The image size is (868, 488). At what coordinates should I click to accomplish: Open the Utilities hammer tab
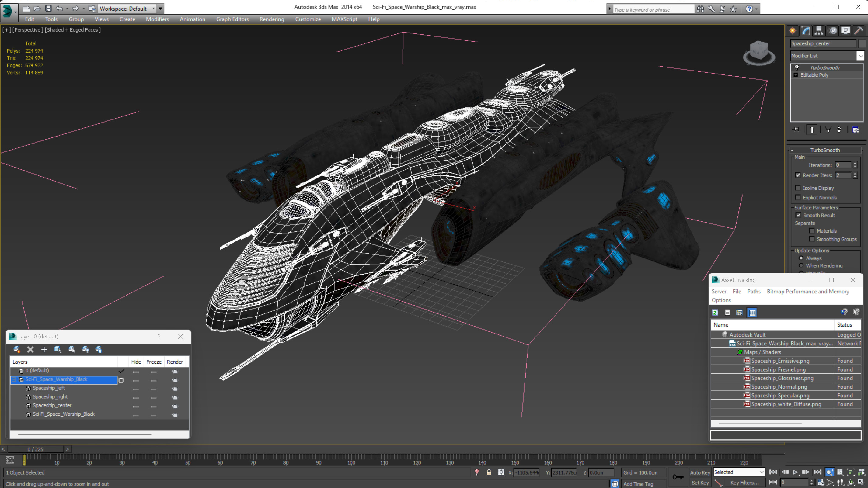[859, 31]
